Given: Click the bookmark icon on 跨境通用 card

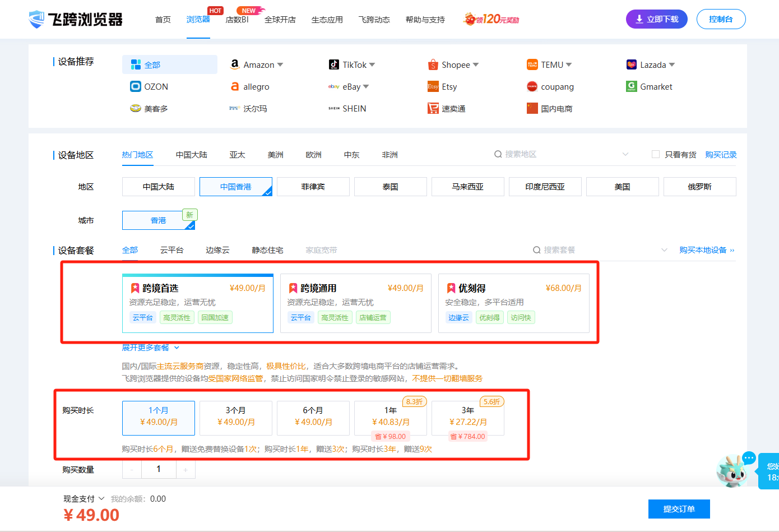Looking at the screenshot, I should coord(293,288).
